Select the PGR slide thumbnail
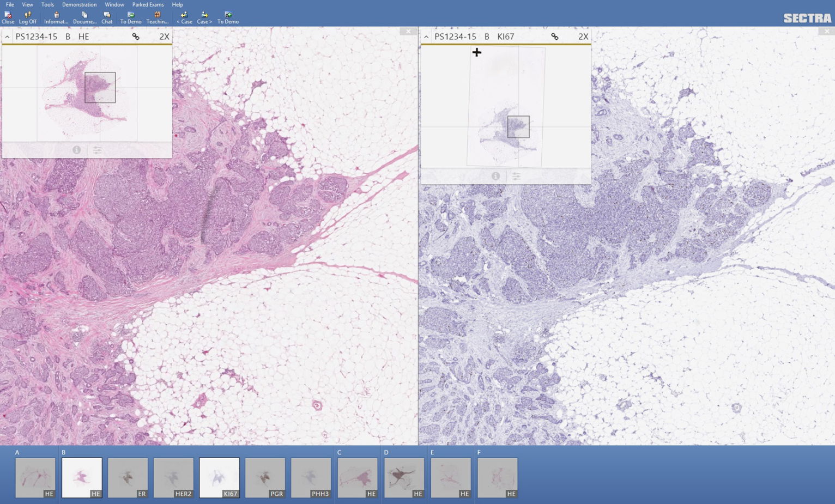The height and width of the screenshot is (504, 835). pyautogui.click(x=265, y=477)
